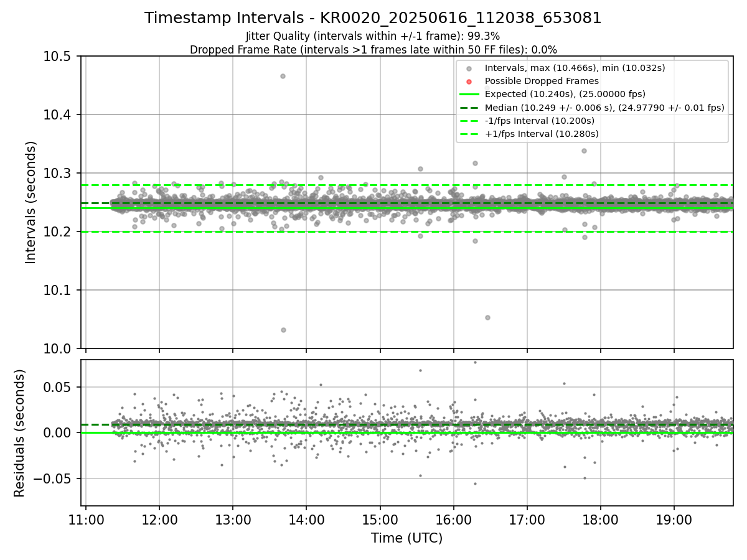This screenshot has width=747, height=560.
Task: Click the solid green Expected line legend sample
Action: pyautogui.click(x=469, y=95)
